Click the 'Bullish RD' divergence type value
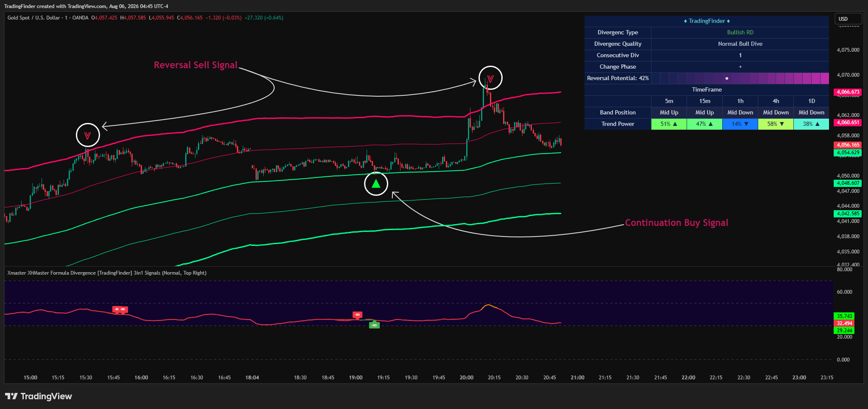868x409 pixels. point(740,33)
